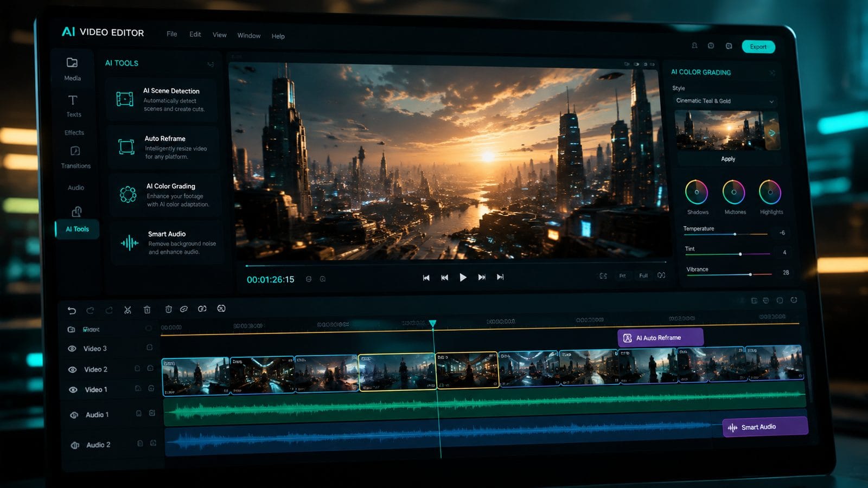Toggle visibility of Video 1 track

pyautogui.click(x=73, y=389)
